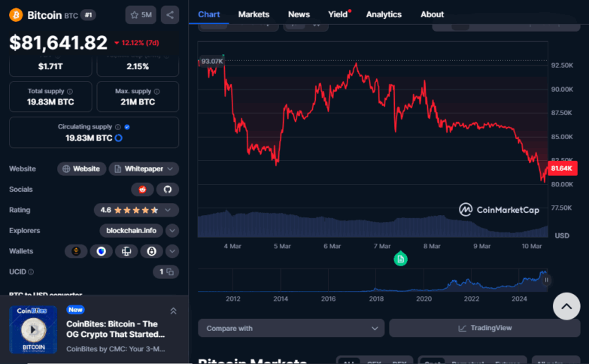Click the verified badge next to Circulating supply
Image resolution: width=589 pixels, height=364 pixels.
tap(127, 127)
